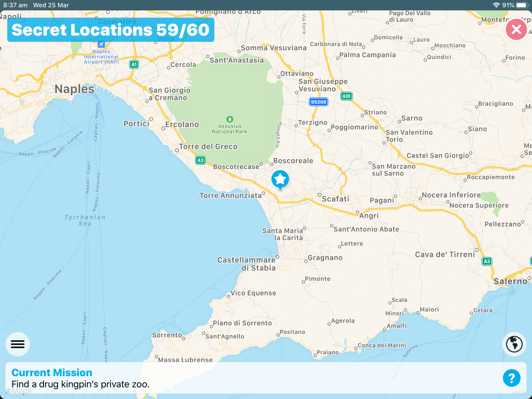The width and height of the screenshot is (532, 399).
Task: Tap the 'Striano' town label
Action: (375, 112)
